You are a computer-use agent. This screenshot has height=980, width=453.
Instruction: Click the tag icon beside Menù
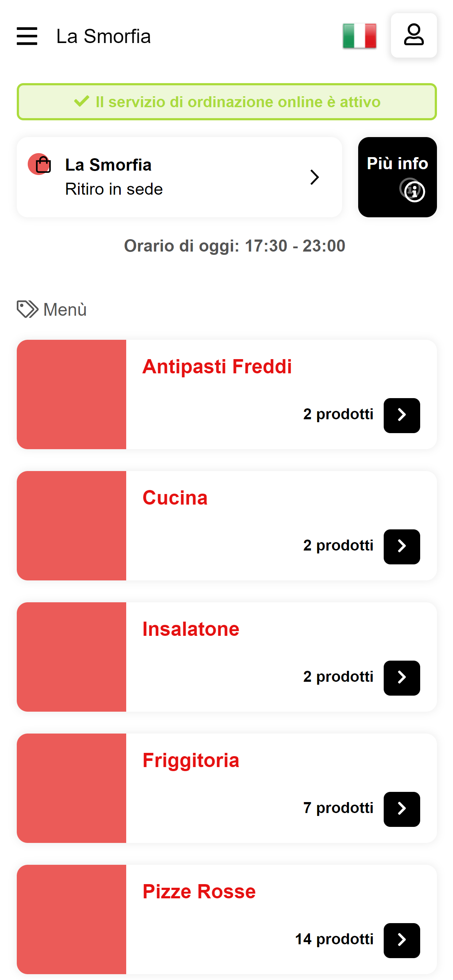[x=27, y=309]
